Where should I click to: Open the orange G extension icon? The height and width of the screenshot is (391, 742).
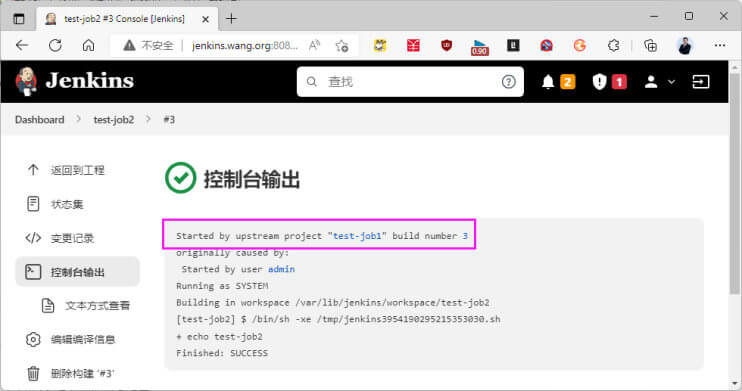coord(580,45)
